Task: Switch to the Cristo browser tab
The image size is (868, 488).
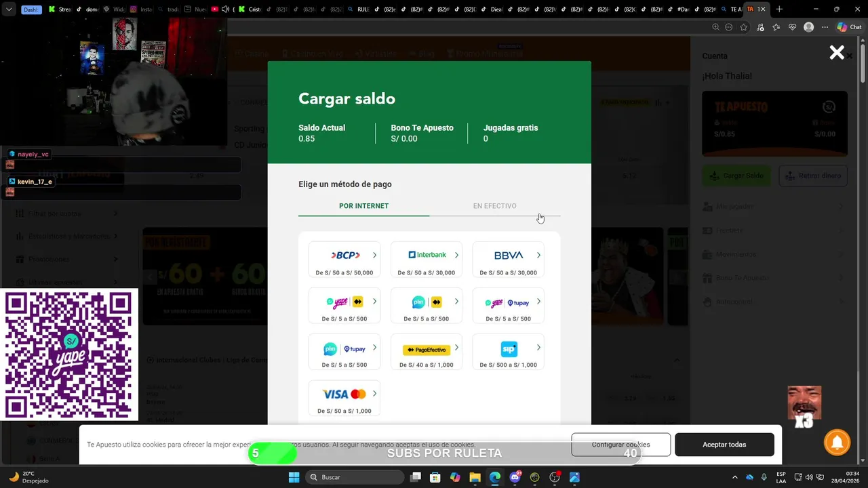Action: coord(249,9)
